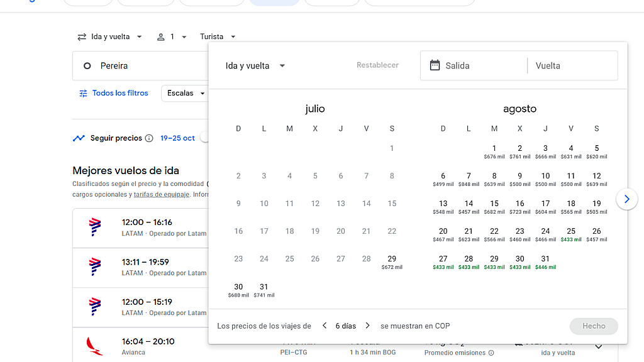Click the Avianca airline logo
Screen dimensions: 644x362
point(95,346)
